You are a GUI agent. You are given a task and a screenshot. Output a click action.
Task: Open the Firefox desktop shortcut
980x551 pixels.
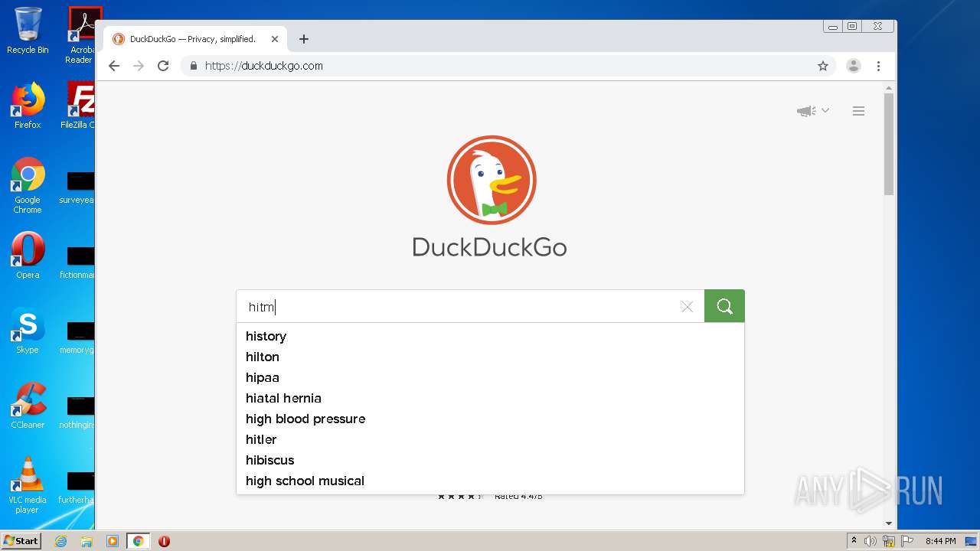click(x=28, y=106)
